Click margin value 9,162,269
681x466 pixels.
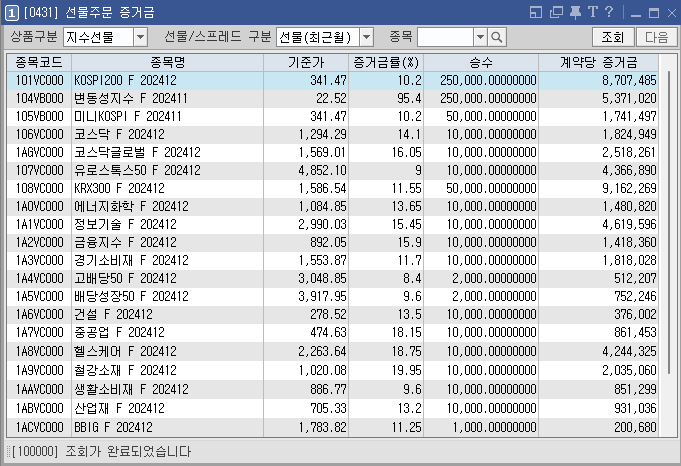pos(629,188)
